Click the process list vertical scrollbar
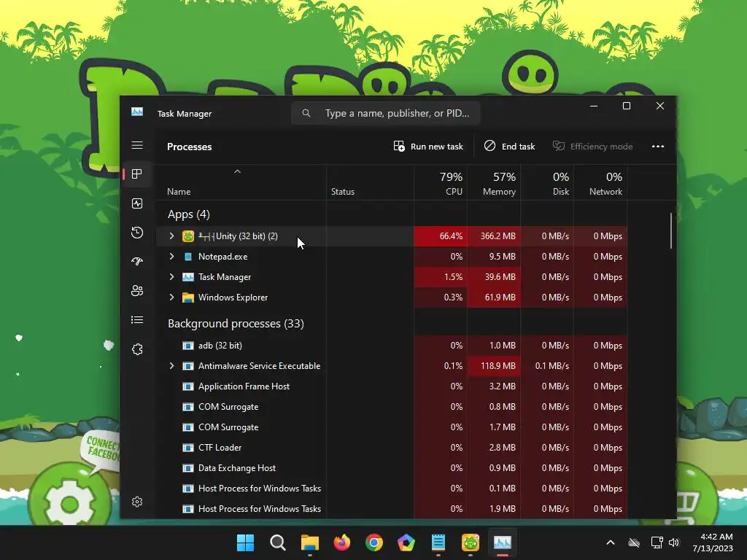Screen dimensions: 747x560 tap(671, 230)
